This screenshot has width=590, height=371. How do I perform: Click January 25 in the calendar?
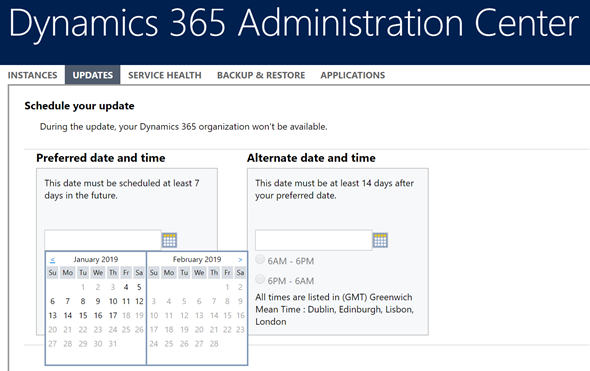pyautogui.click(x=126, y=330)
